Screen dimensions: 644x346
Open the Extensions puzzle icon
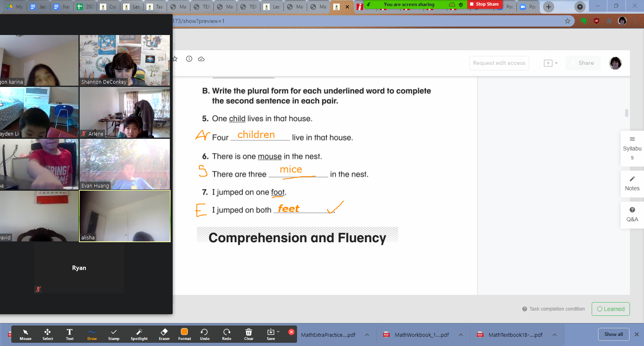(x=609, y=21)
